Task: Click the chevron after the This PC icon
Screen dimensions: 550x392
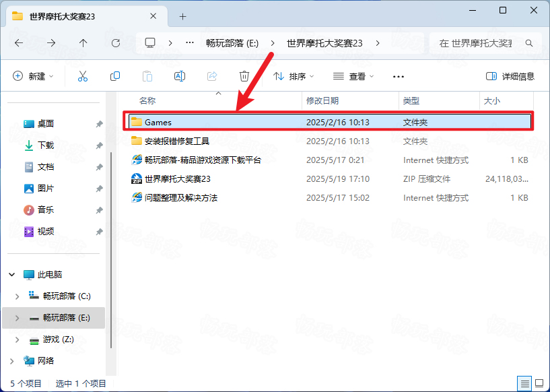Action: (170, 43)
